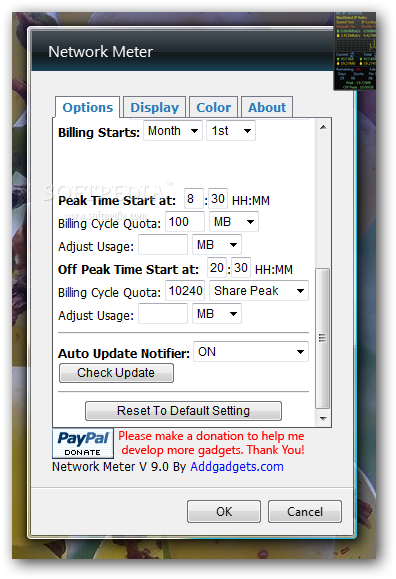The width and height of the screenshot is (396, 579).
Task: Click the scrollbar down arrow
Action: [x=323, y=418]
